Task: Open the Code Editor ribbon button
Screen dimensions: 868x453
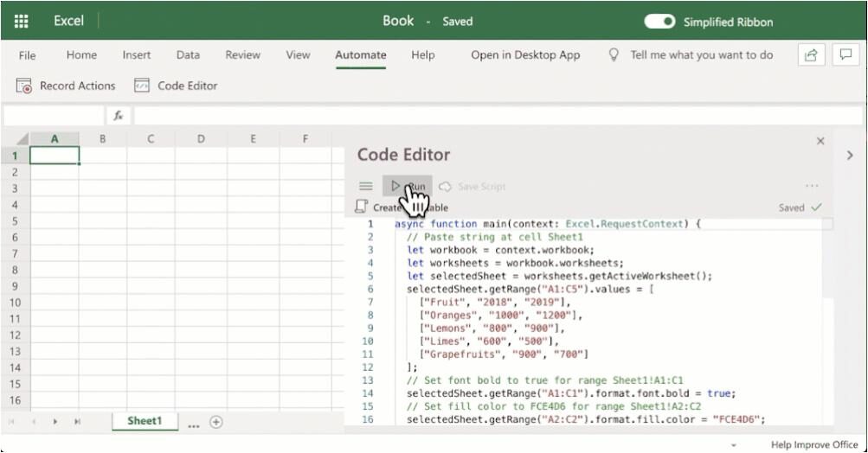Action: pyautogui.click(x=142, y=86)
